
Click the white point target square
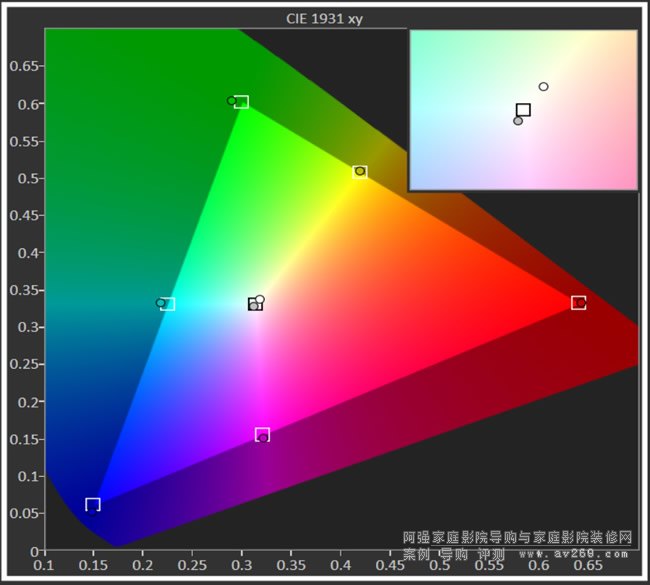click(x=255, y=304)
